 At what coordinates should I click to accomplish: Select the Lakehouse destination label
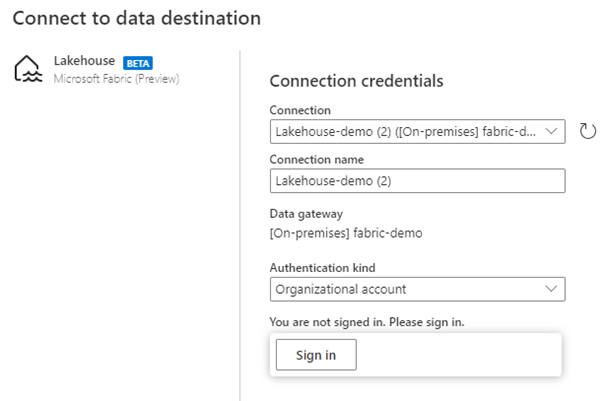pyautogui.click(x=84, y=61)
